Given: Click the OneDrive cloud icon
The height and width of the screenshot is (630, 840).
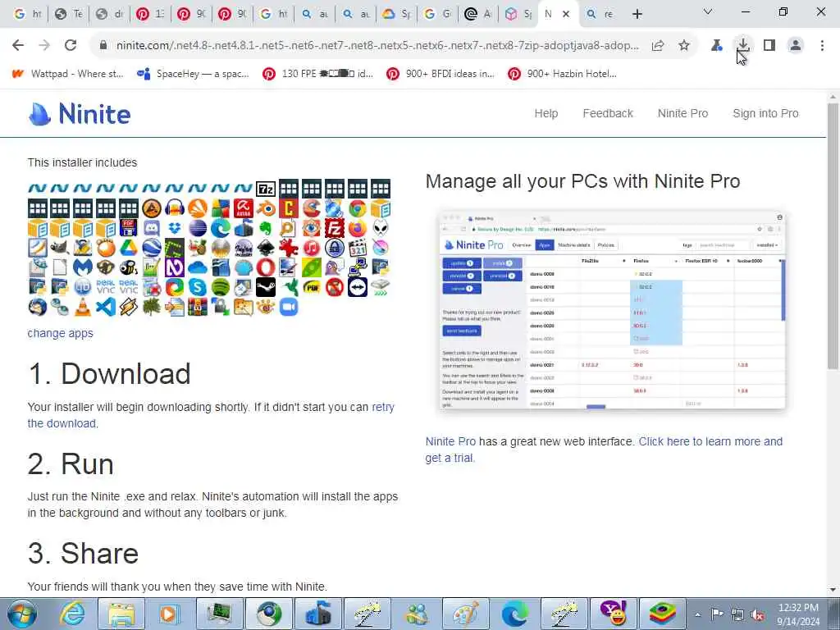Looking at the screenshot, I should [197, 268].
